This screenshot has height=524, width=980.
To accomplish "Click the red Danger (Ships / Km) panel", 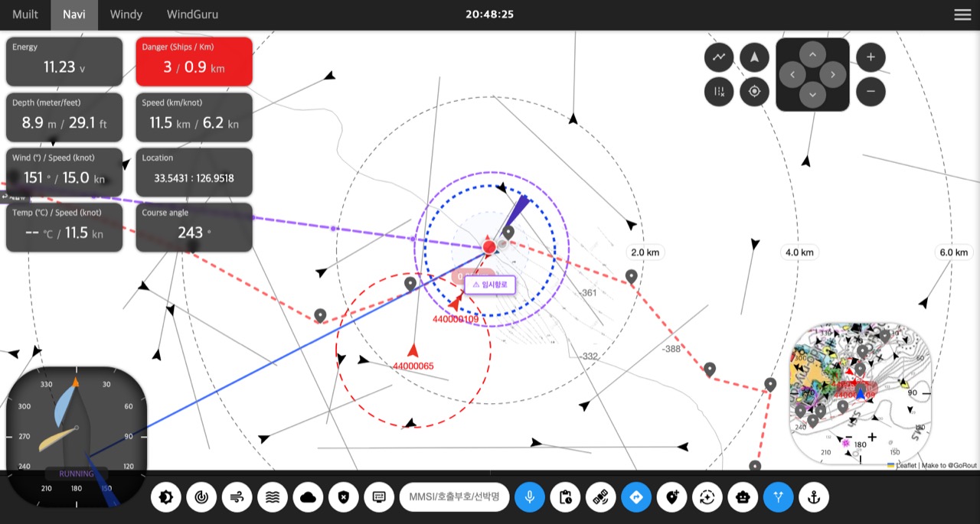I will click(194, 61).
